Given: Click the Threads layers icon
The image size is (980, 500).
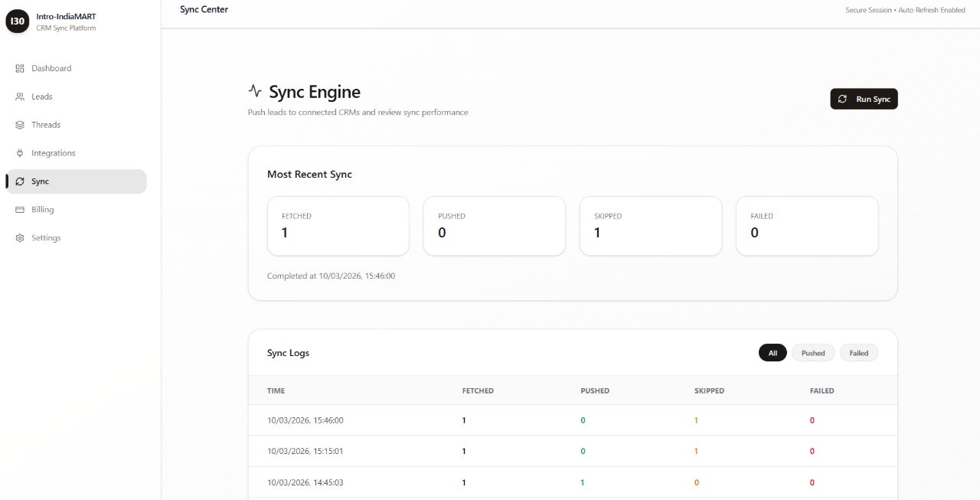Looking at the screenshot, I should point(20,125).
